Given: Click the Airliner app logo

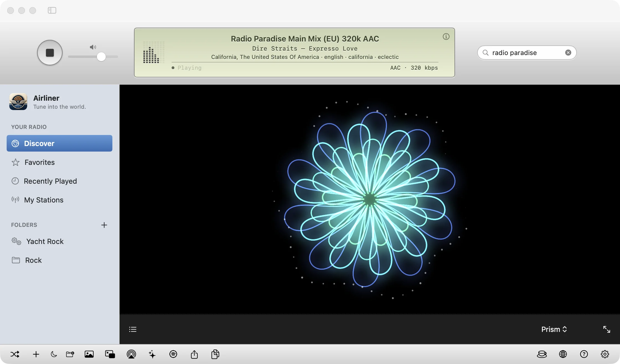Looking at the screenshot, I should click(x=18, y=102).
